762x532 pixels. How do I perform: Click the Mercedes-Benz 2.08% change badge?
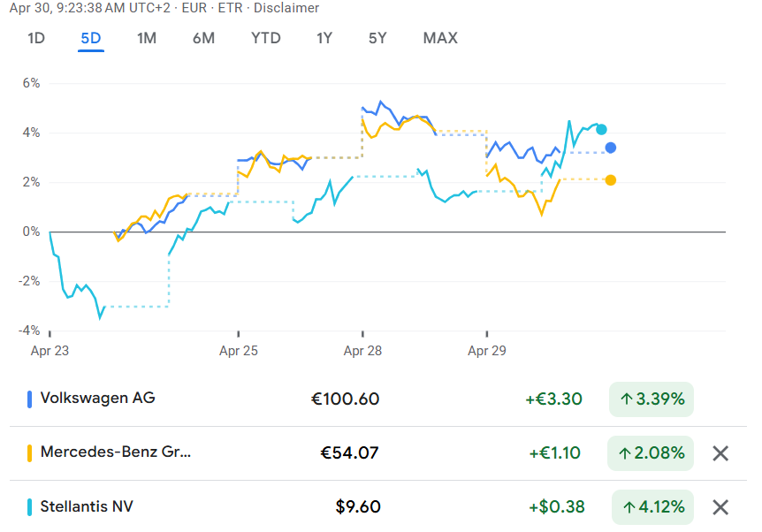(651, 453)
